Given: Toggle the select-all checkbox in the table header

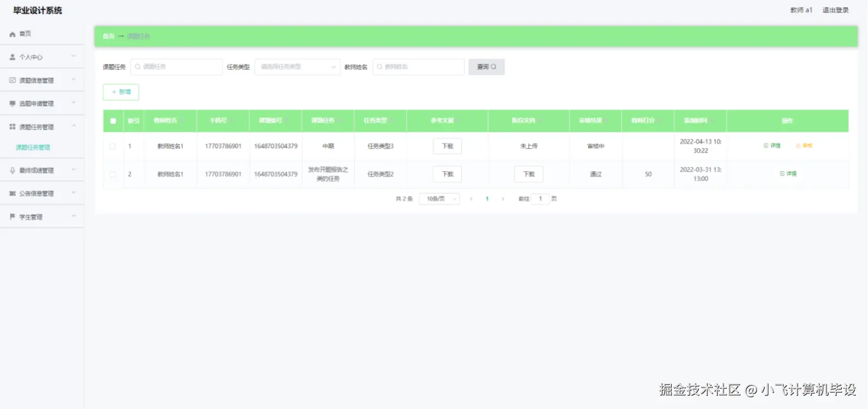Looking at the screenshot, I should [x=113, y=121].
